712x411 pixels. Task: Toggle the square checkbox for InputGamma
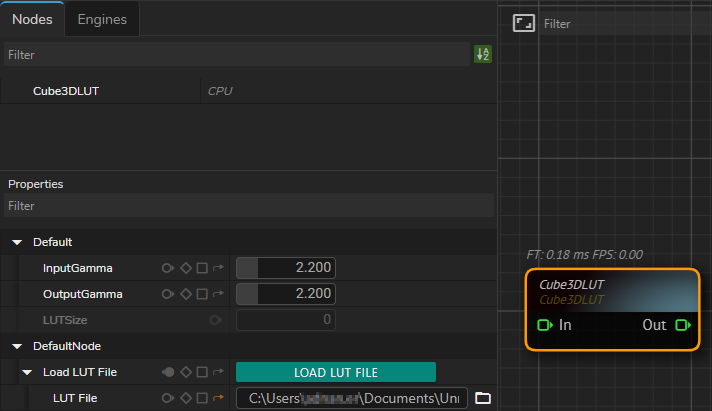tap(201, 268)
